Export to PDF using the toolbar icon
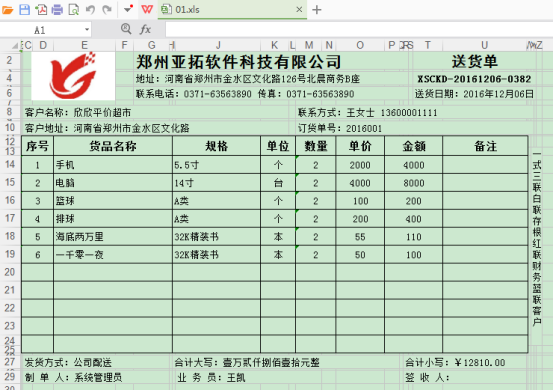This screenshot has width=554, height=390. coord(41,10)
